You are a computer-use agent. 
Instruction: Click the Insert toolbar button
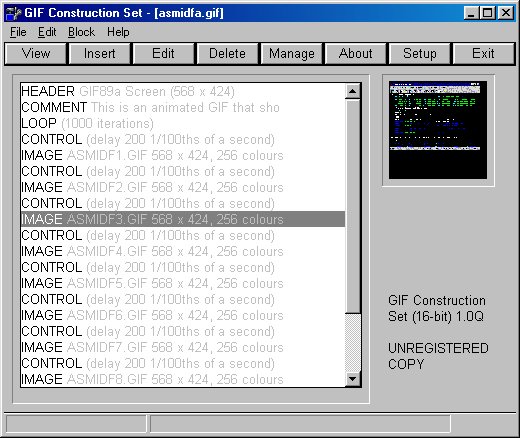click(x=99, y=53)
